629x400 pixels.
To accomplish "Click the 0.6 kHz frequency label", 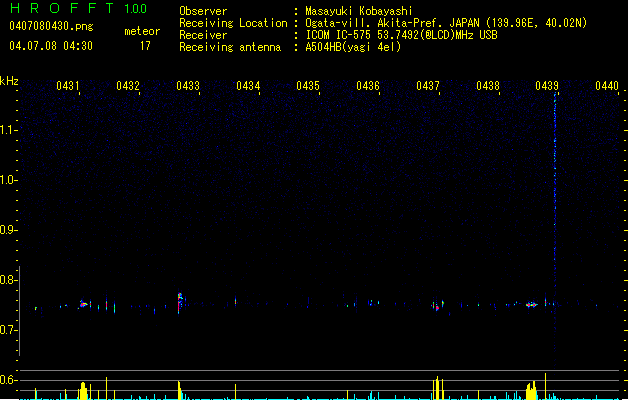I will click(8, 380).
